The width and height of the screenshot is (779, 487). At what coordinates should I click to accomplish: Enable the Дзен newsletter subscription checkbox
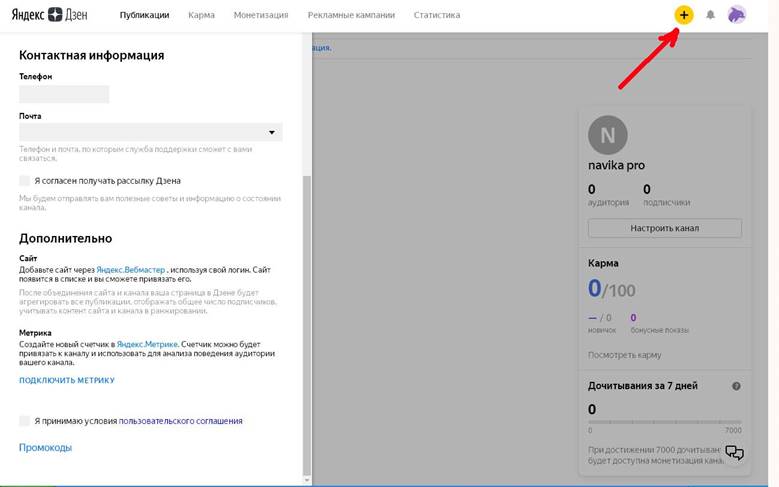pyautogui.click(x=24, y=181)
